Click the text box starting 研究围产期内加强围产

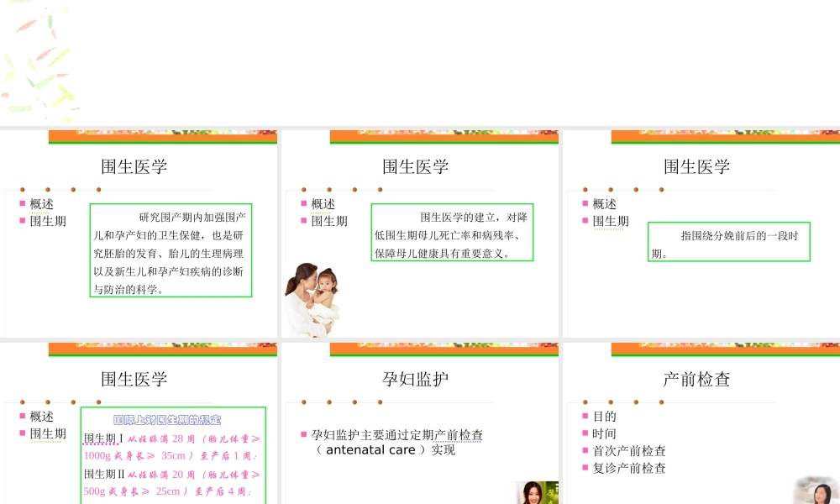171,250
